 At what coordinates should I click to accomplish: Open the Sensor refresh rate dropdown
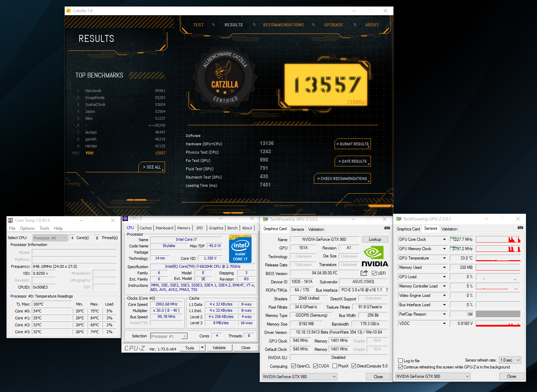click(x=510, y=360)
